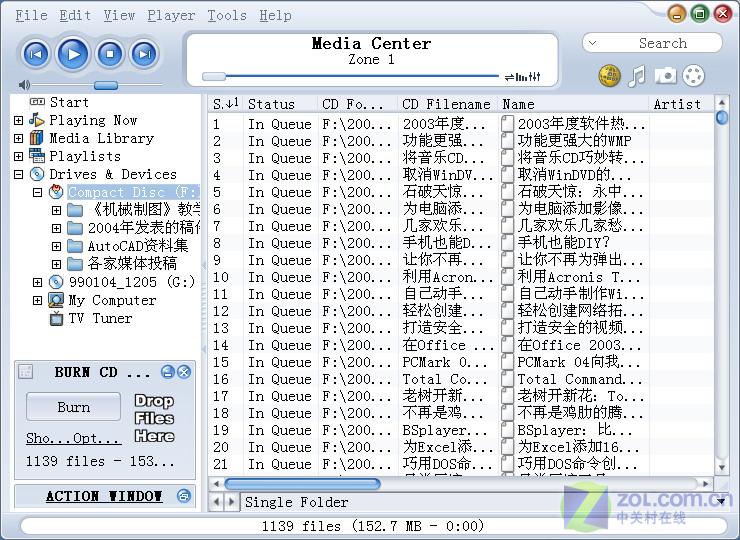Collapse the Drives & Devices node

tap(18, 175)
